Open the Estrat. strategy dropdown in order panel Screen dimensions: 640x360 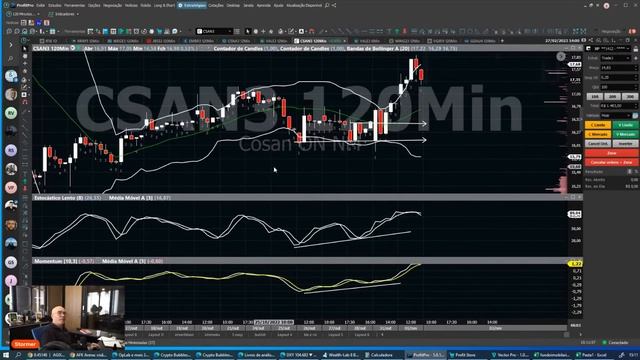616,58
